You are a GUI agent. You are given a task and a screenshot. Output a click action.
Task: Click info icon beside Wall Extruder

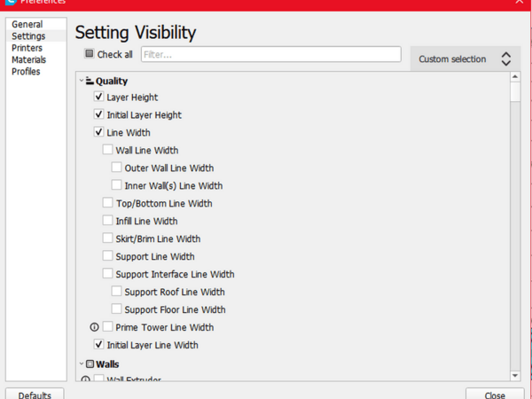[x=86, y=379]
